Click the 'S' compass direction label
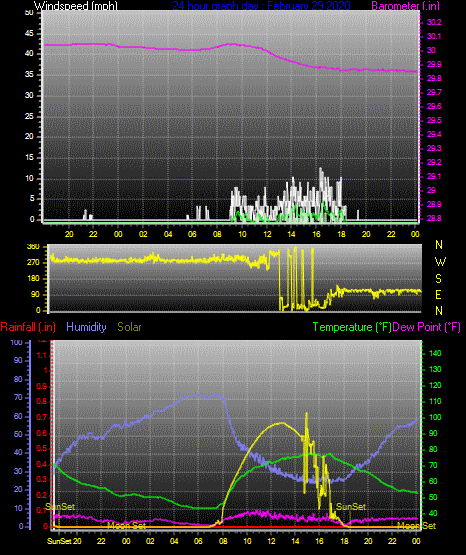Image resolution: width=466 pixels, height=555 pixels. tap(438, 279)
